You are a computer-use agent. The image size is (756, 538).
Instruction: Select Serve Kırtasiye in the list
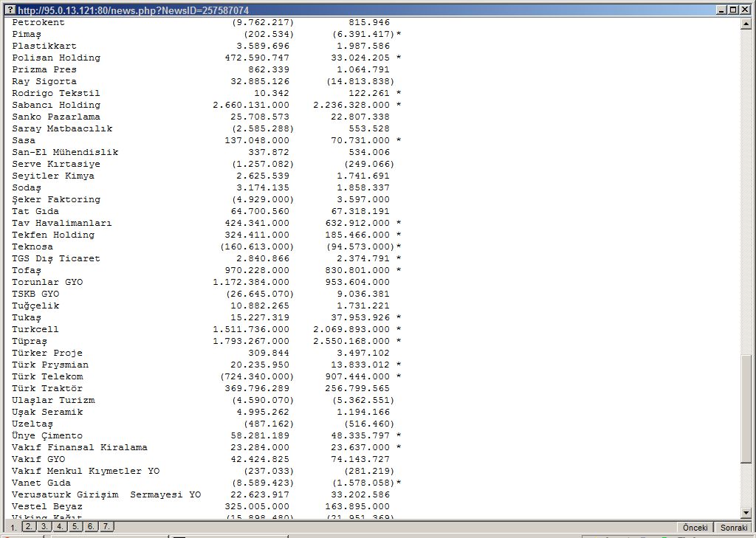(56, 164)
